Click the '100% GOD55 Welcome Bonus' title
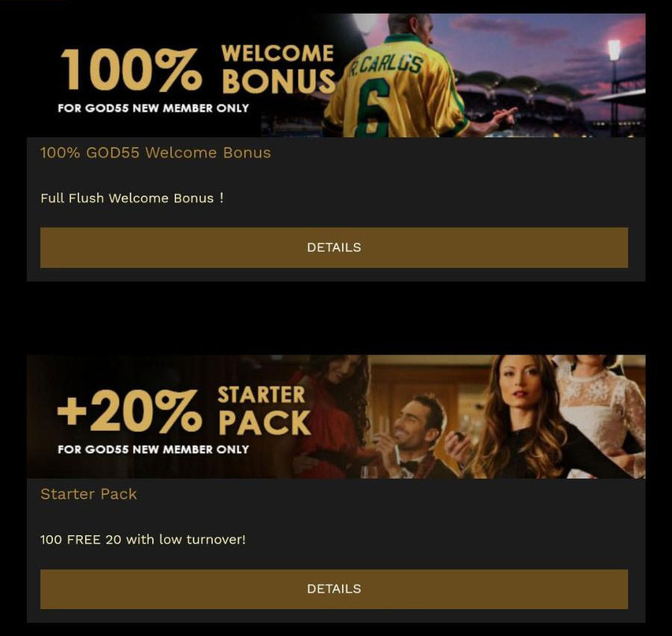The image size is (672, 636). (155, 152)
